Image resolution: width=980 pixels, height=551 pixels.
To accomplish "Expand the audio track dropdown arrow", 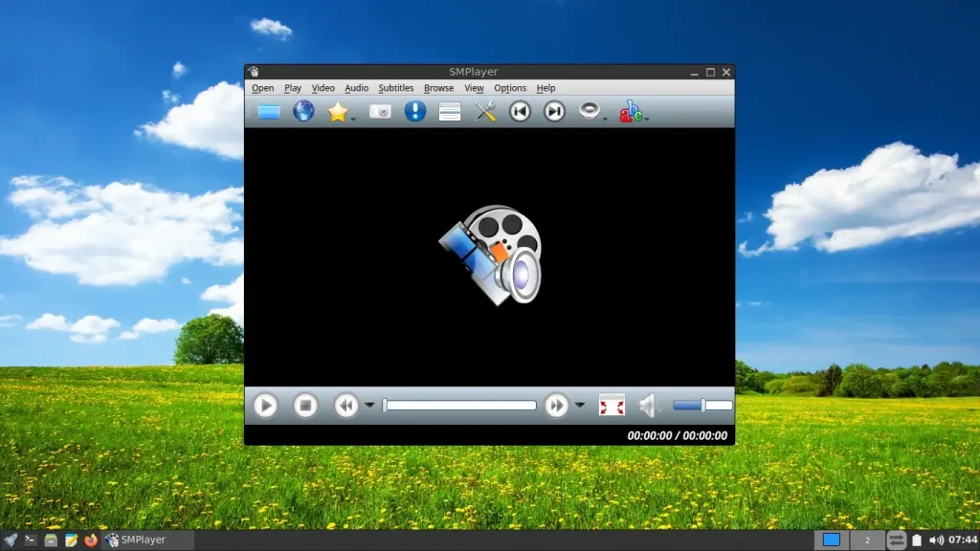I will [x=605, y=119].
